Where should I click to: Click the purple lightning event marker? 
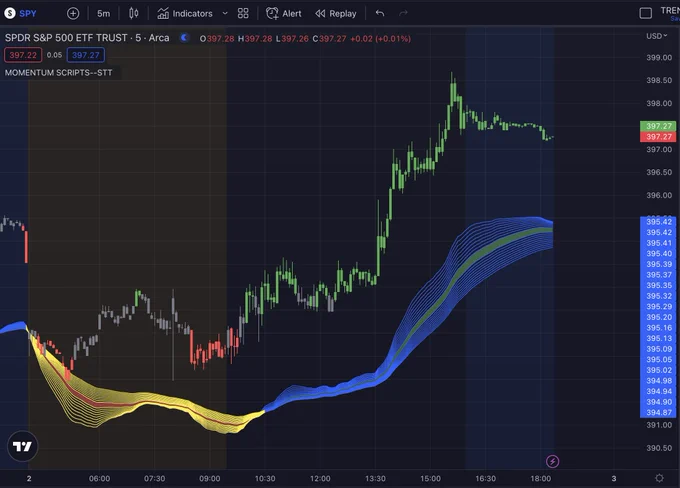tap(552, 461)
